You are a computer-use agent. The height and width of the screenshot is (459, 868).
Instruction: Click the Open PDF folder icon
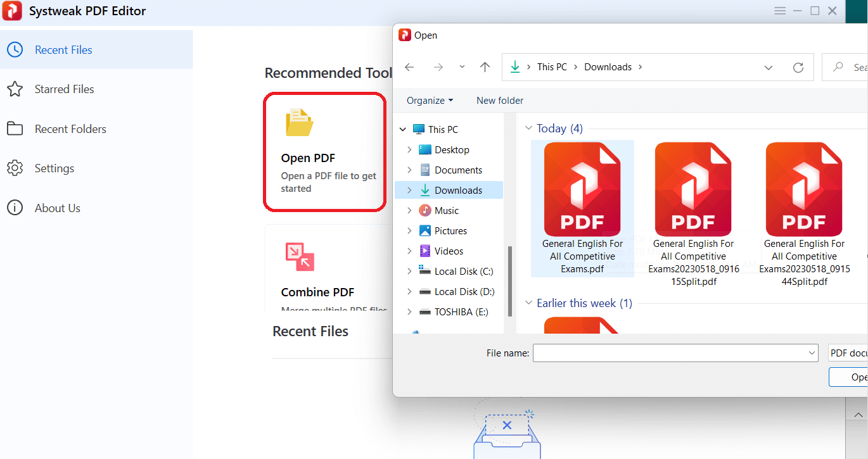click(x=299, y=123)
